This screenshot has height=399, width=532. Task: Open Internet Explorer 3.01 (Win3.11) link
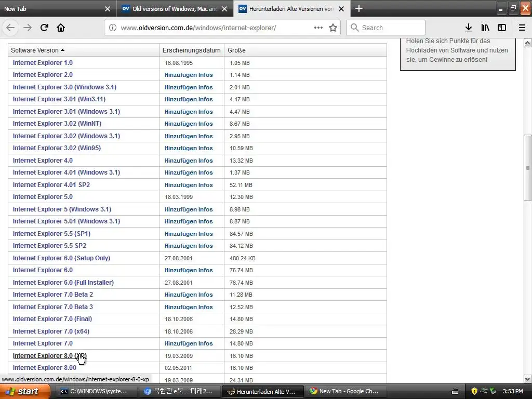click(x=59, y=99)
